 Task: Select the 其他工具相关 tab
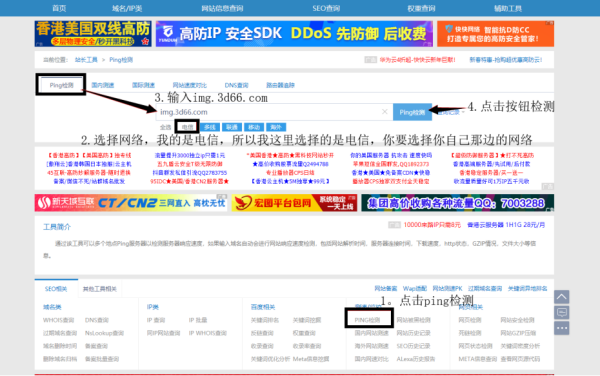[x=99, y=289]
